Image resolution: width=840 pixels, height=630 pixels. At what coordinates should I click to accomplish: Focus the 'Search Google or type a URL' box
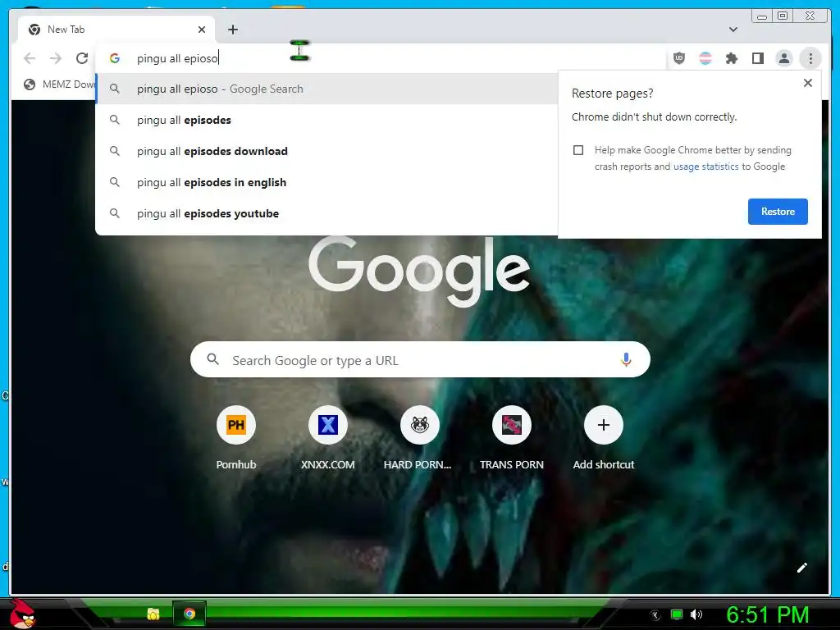click(x=421, y=360)
